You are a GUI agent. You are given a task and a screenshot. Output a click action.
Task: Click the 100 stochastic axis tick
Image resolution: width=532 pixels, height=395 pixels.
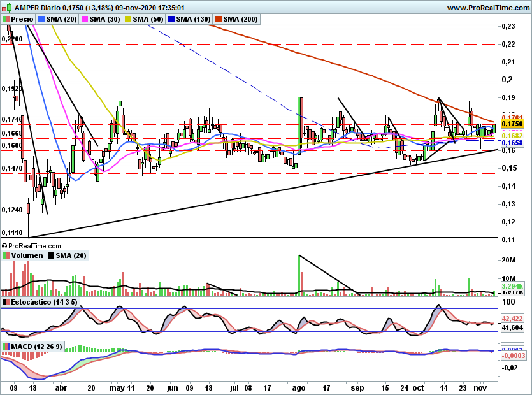tap(508, 302)
